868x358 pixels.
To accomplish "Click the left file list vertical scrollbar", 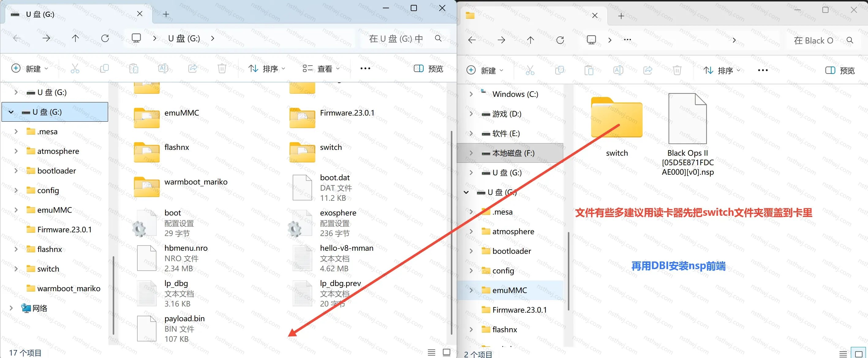I will point(451,233).
